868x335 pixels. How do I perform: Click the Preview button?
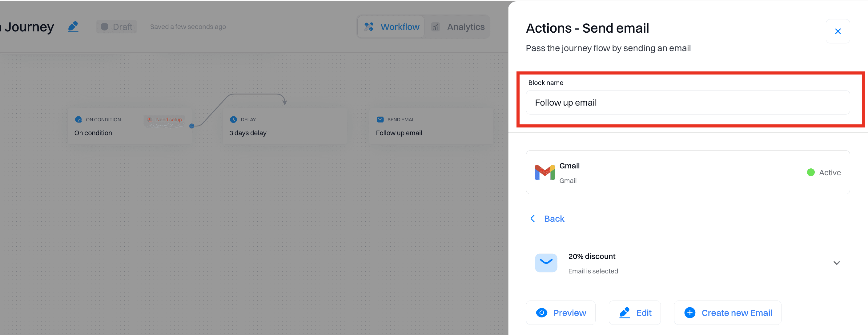click(x=561, y=313)
